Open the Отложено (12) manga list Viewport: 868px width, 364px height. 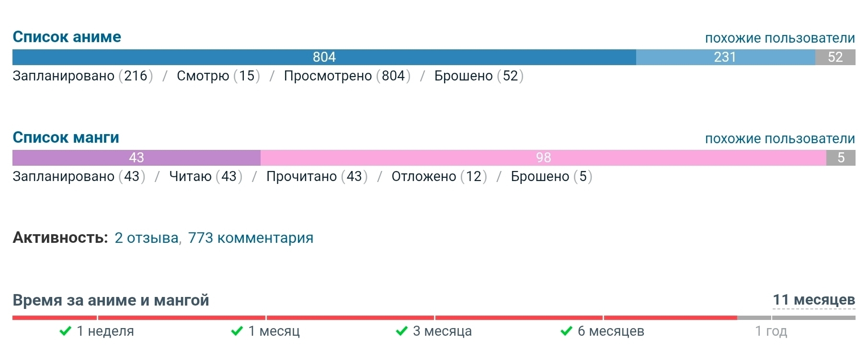coord(439,176)
